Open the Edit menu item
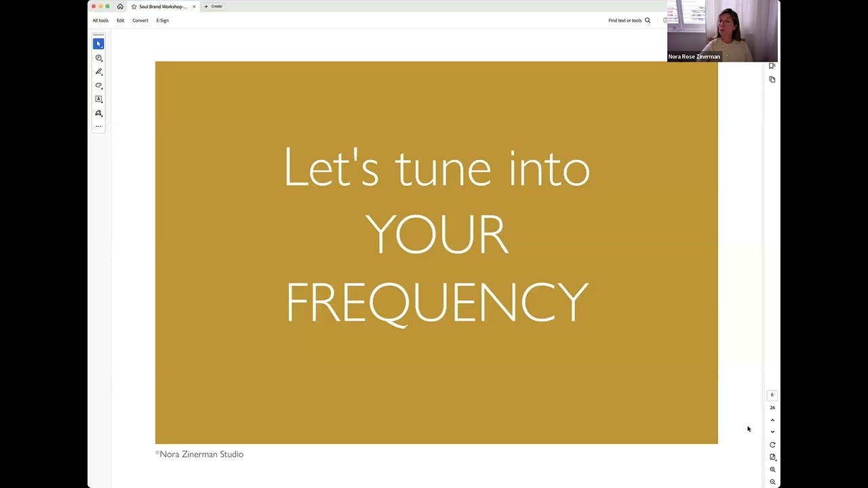 [120, 20]
